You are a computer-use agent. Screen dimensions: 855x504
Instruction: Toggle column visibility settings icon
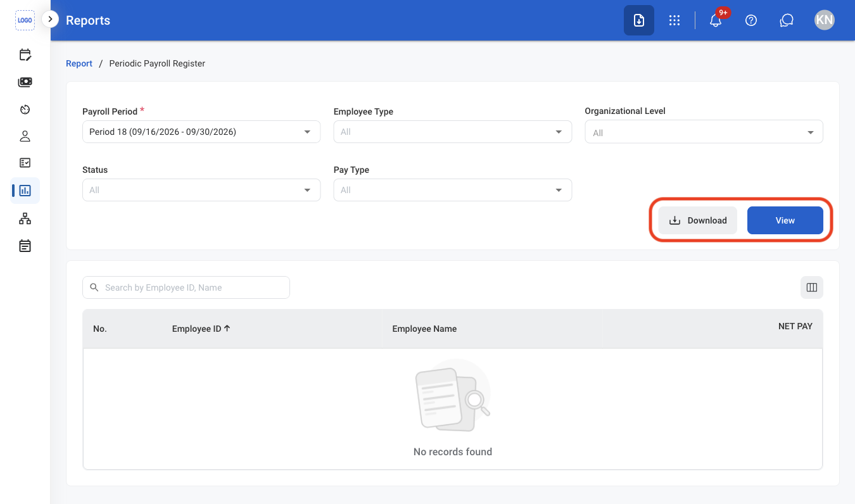(x=812, y=287)
